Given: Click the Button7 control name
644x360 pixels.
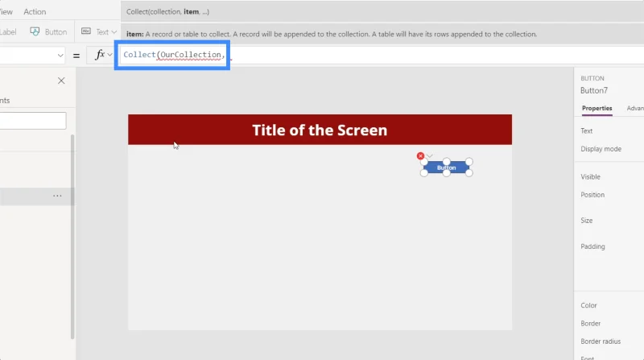Looking at the screenshot, I should (x=593, y=90).
